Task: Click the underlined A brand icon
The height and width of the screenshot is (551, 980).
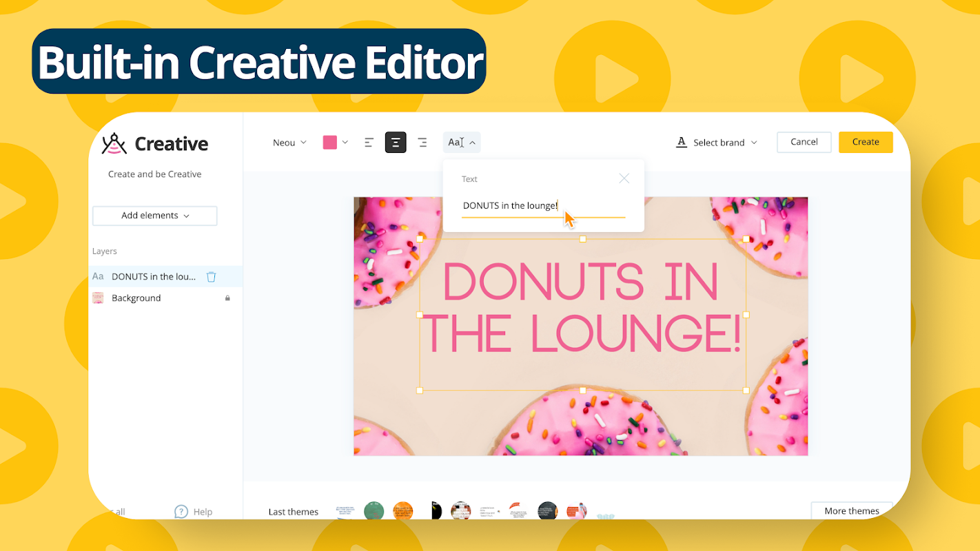Action: click(x=682, y=142)
